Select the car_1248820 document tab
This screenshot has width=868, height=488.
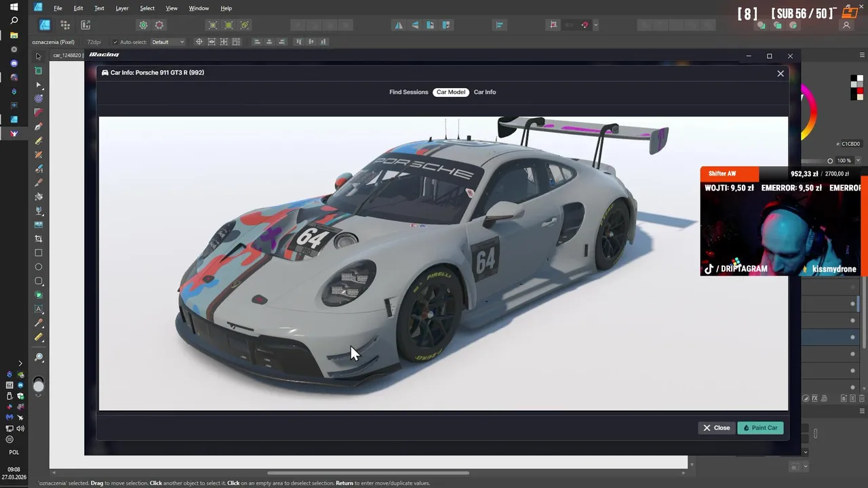[67, 55]
